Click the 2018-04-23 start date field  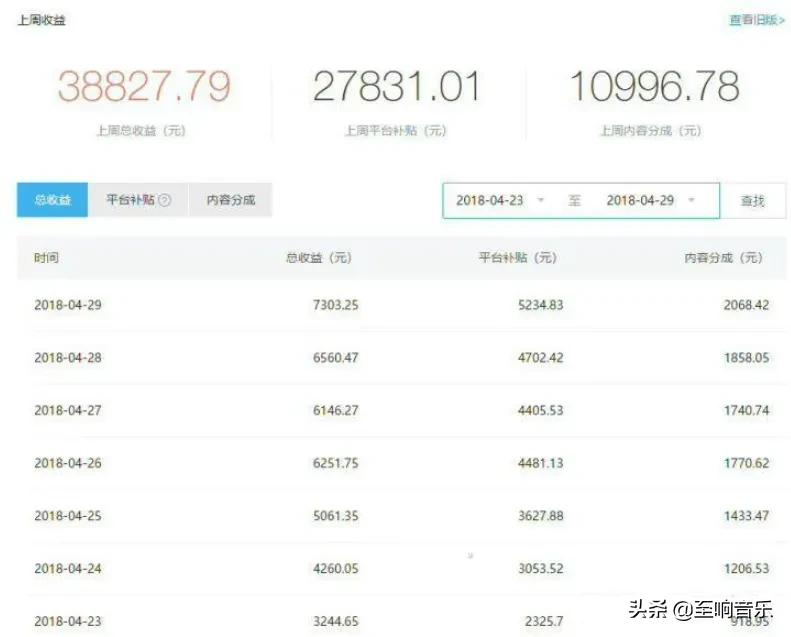tap(489, 200)
